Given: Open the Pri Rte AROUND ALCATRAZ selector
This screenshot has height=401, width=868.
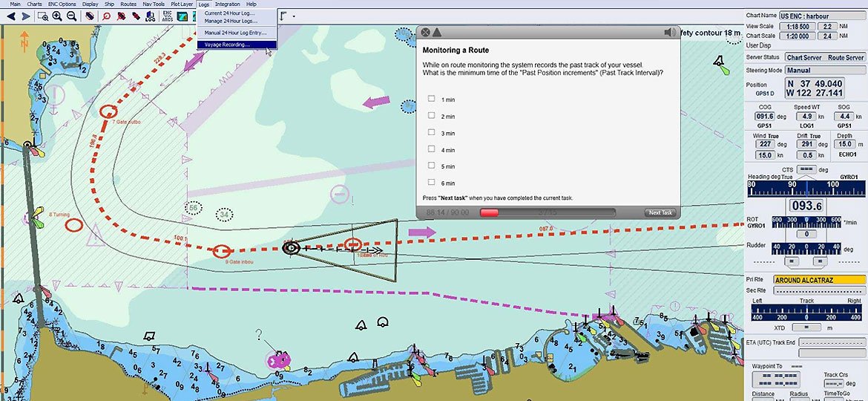Looking at the screenshot, I should (819, 279).
